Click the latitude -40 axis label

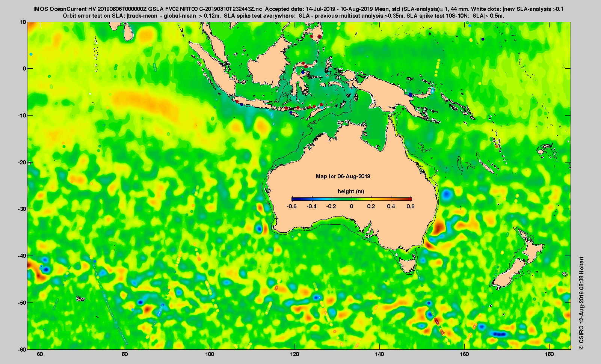(x=22, y=256)
